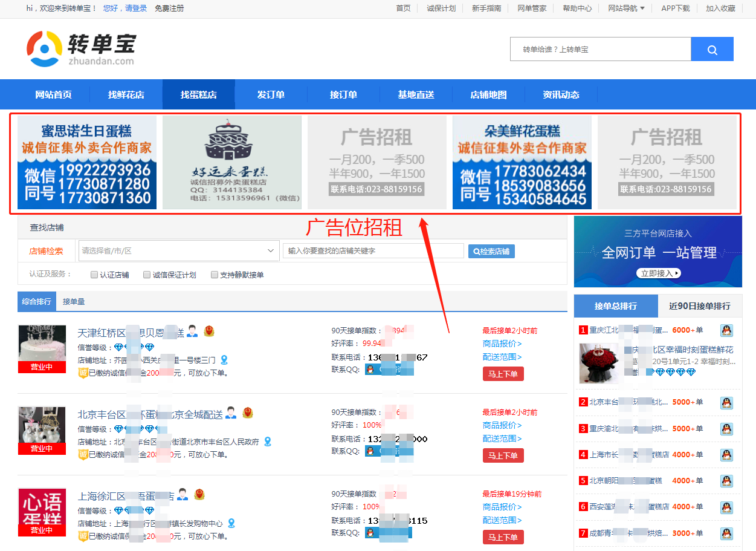Open the 请选择省/市/区 dropdown
The height and width of the screenshot is (551, 756).
pyautogui.click(x=179, y=250)
